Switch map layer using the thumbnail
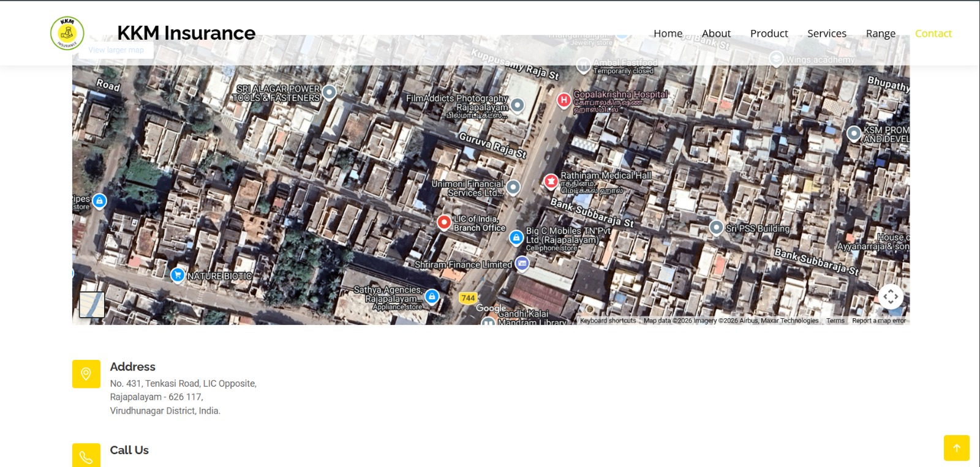980x467 pixels. pyautogui.click(x=92, y=304)
